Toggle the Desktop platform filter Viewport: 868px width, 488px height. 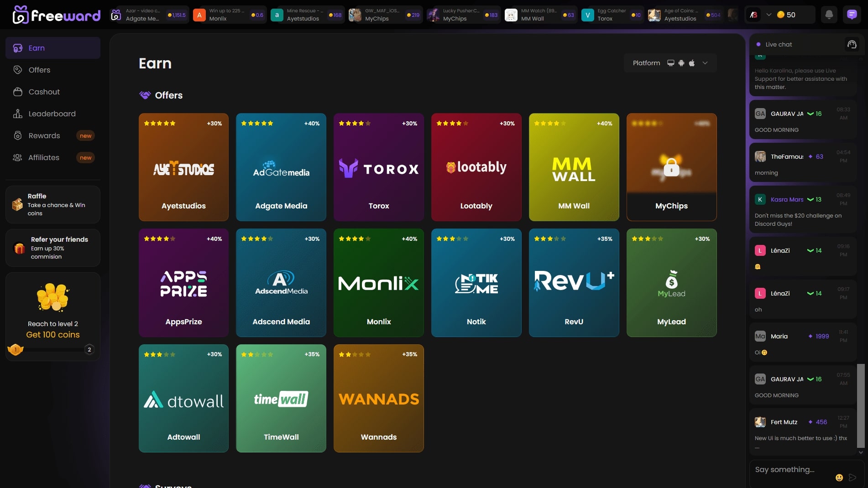[x=670, y=63]
